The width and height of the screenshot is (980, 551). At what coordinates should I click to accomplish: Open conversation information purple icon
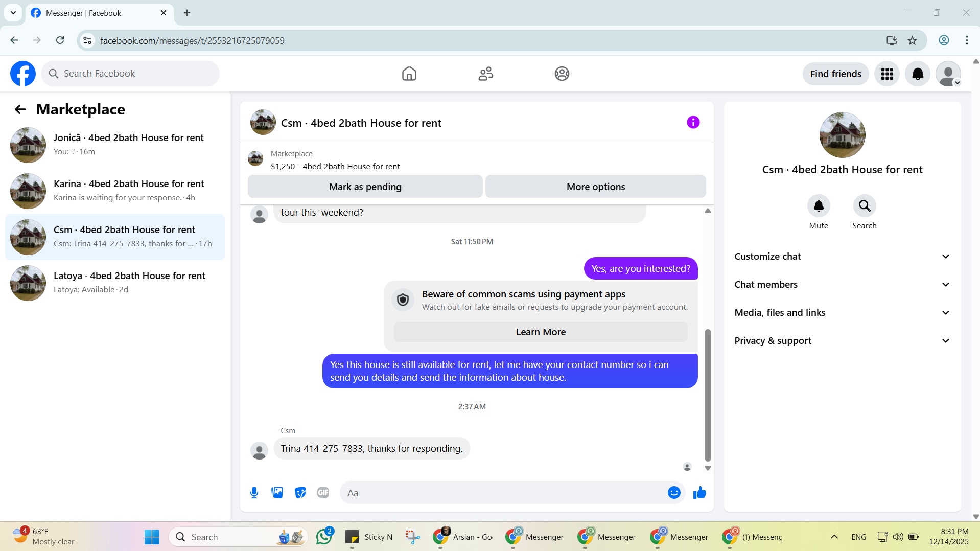(693, 122)
